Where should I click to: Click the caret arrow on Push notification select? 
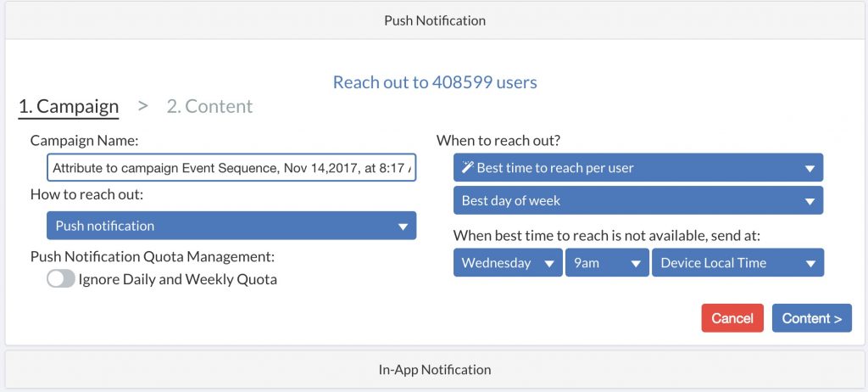point(402,226)
